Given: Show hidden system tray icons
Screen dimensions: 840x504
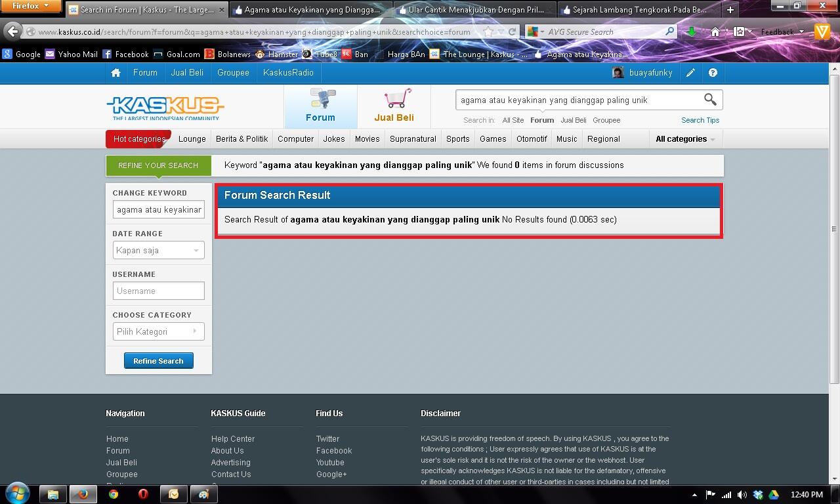Looking at the screenshot, I should point(694,495).
